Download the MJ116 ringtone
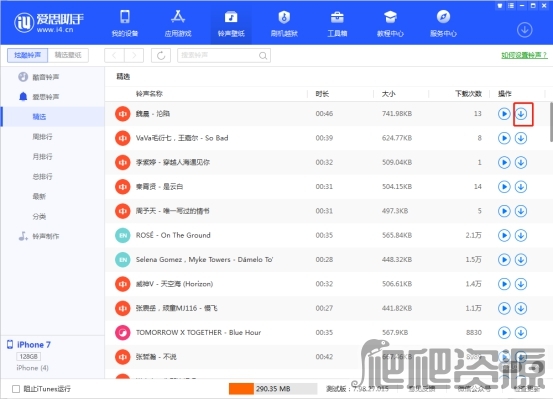The height and width of the screenshot is (400, 553). (x=521, y=308)
